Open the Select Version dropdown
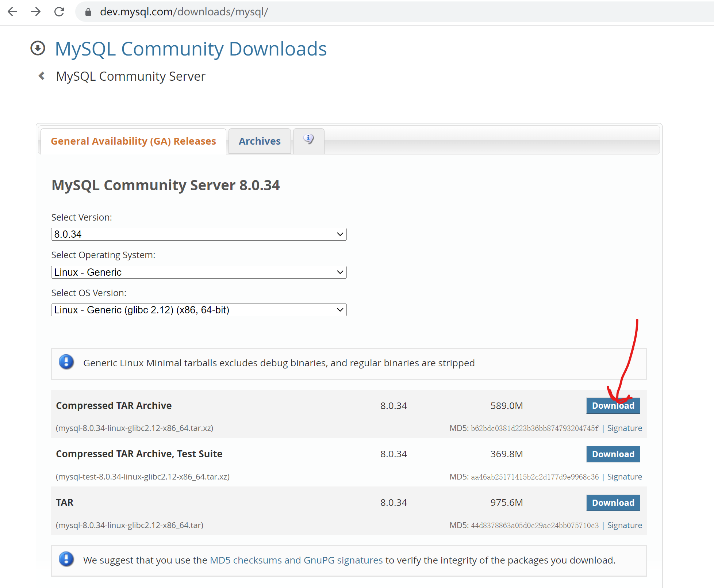The width and height of the screenshot is (714, 588). pyautogui.click(x=199, y=234)
